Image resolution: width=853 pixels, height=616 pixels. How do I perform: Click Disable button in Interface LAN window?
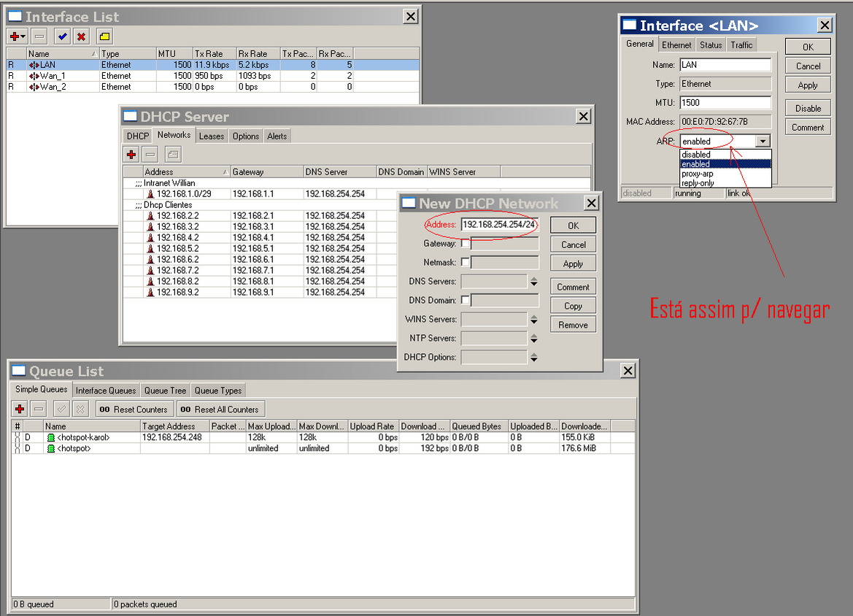(x=808, y=108)
